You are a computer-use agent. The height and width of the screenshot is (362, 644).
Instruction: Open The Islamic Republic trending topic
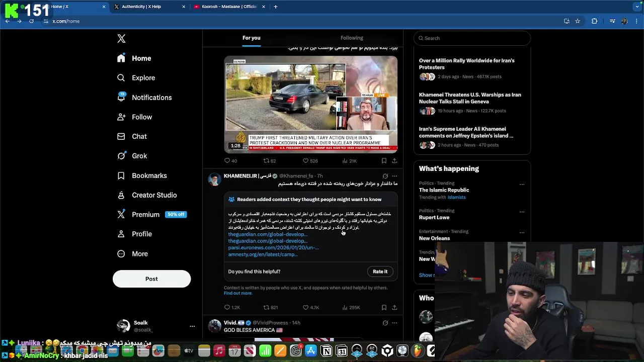point(444,190)
